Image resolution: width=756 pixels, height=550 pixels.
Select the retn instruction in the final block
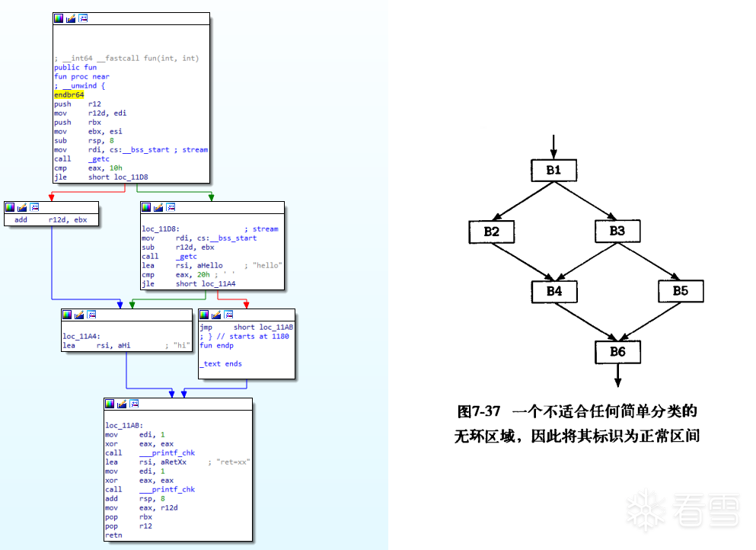[x=113, y=536]
